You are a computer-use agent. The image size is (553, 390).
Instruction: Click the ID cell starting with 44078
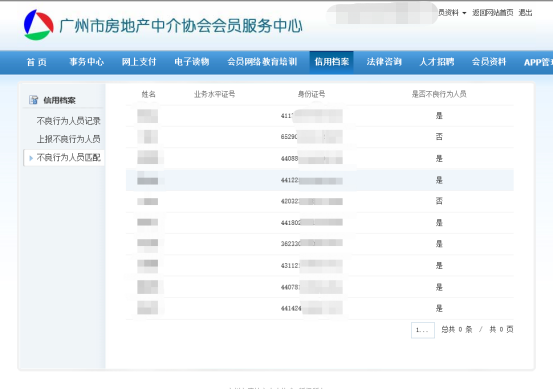[311, 287]
